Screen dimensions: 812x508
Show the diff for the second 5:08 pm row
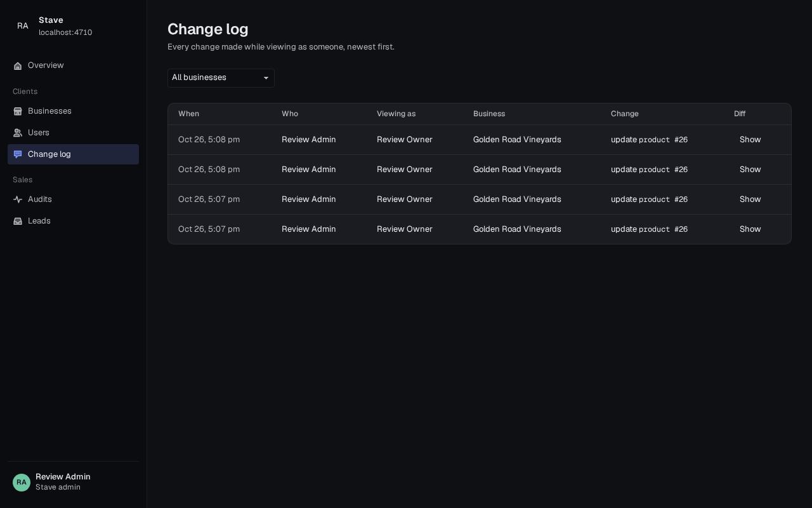(x=750, y=170)
